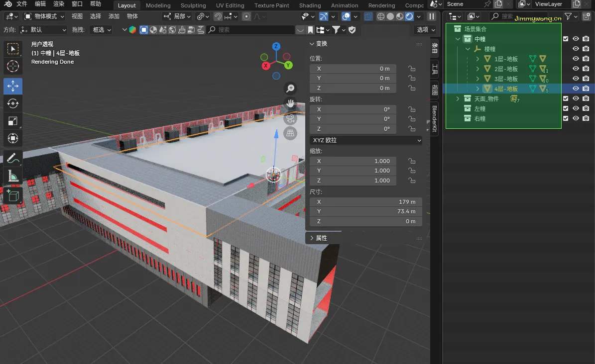
Task: Open the XYZ 欧拉 rotation mode dropdown
Action: [x=366, y=140]
